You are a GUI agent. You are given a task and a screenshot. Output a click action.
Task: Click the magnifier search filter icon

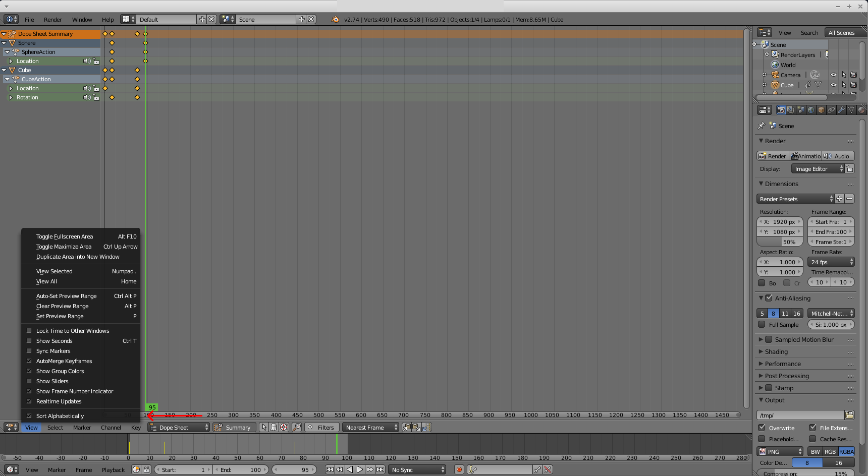(297, 427)
